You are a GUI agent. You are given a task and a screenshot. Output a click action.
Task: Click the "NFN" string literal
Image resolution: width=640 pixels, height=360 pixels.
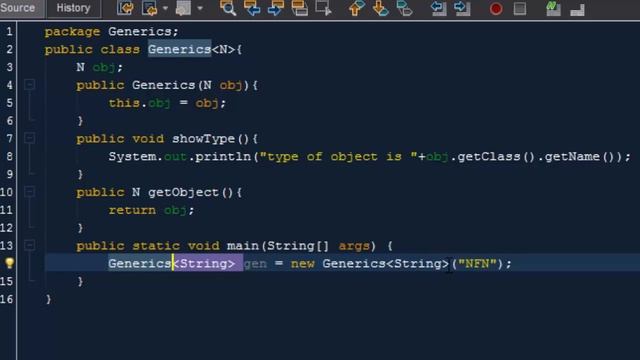point(477,263)
